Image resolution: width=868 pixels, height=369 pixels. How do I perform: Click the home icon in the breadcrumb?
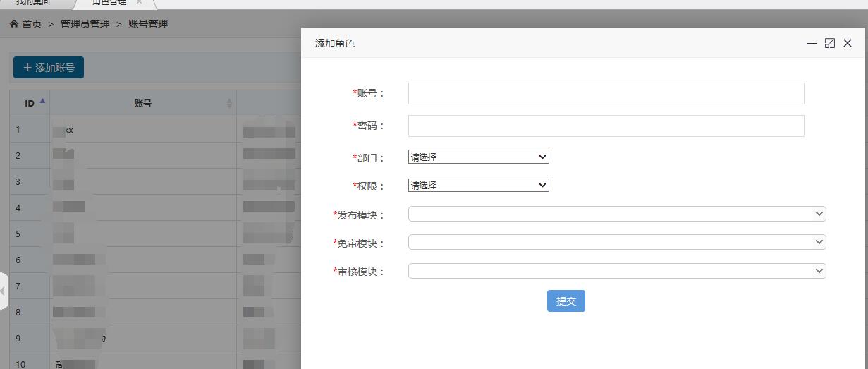[x=14, y=24]
